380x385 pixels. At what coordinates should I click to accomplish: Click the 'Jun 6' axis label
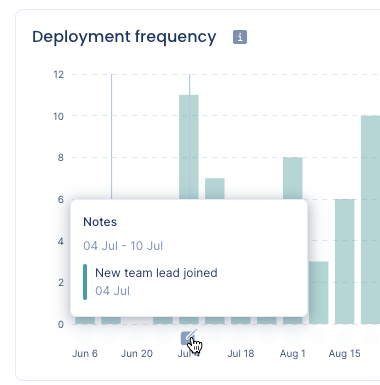85,354
